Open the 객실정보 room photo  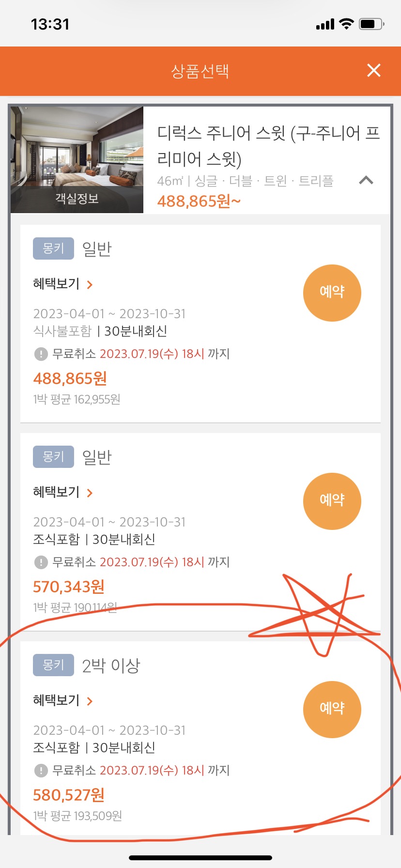77,160
